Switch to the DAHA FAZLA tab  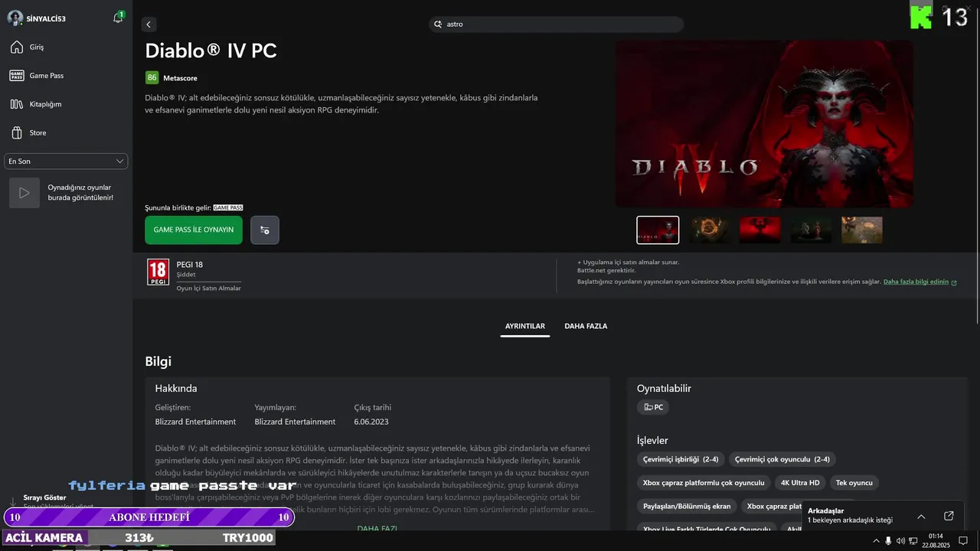tap(586, 326)
